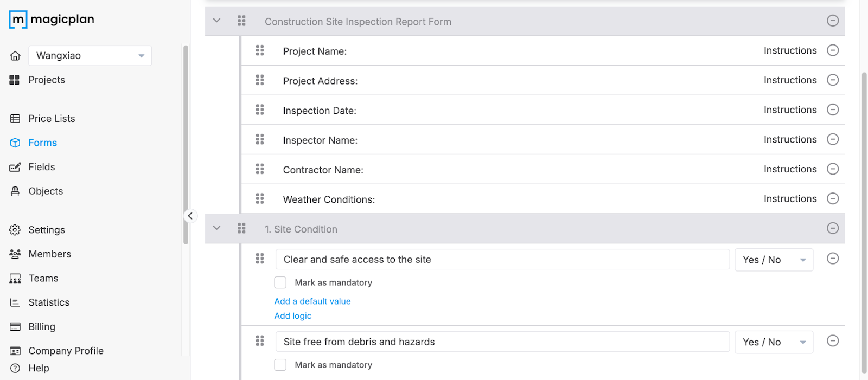Click drag handle for Clear and safe access row
Image resolution: width=868 pixels, height=380 pixels.
click(260, 259)
